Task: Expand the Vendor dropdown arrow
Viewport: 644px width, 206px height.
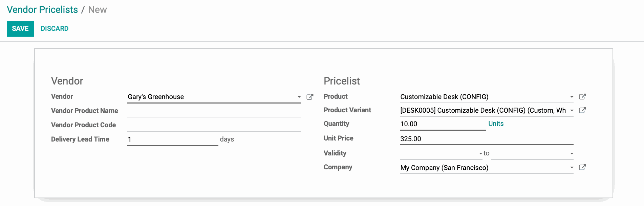Action: coord(299,97)
